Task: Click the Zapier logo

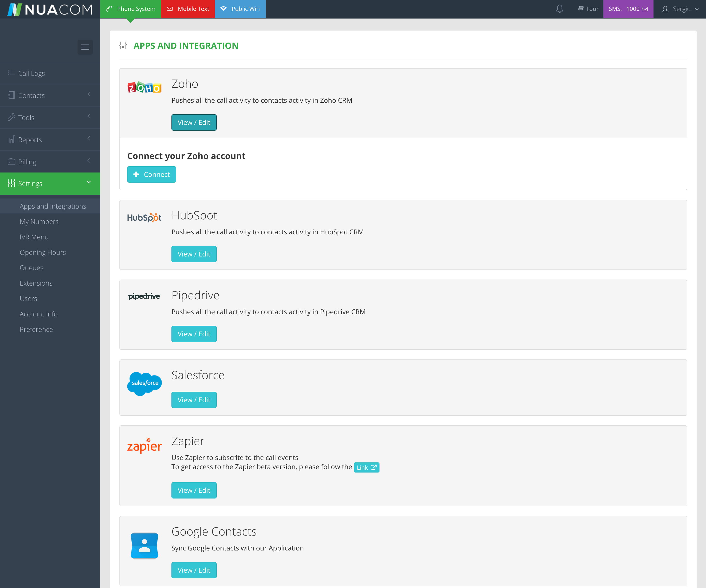Action: pyautogui.click(x=144, y=446)
